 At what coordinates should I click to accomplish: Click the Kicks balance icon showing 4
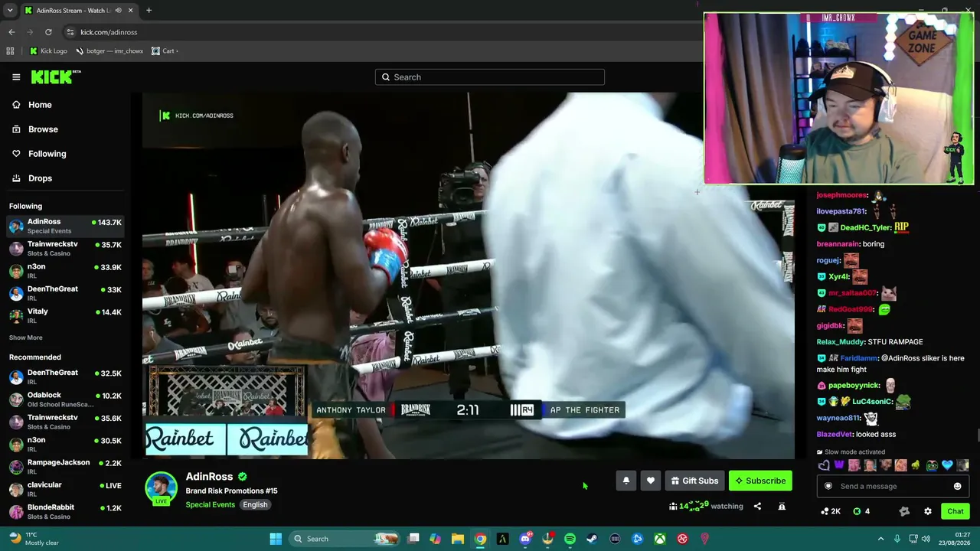[x=861, y=511]
